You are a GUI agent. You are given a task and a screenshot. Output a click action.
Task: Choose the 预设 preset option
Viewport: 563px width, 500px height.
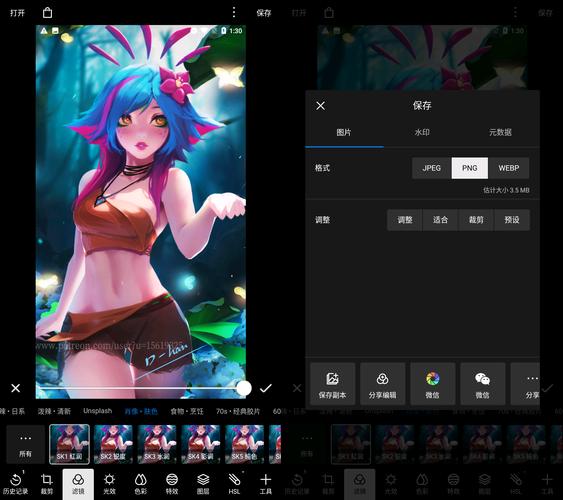pos(512,220)
